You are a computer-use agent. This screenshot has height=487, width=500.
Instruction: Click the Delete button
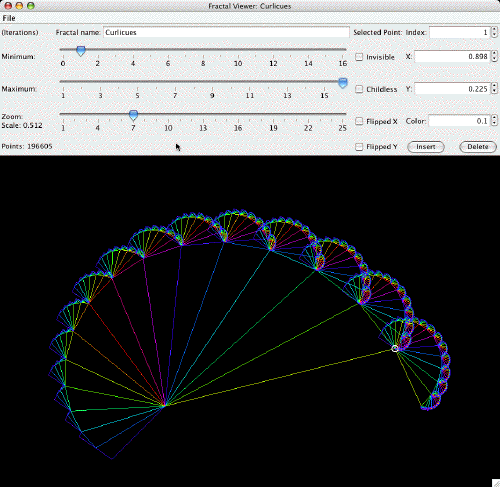[478, 147]
